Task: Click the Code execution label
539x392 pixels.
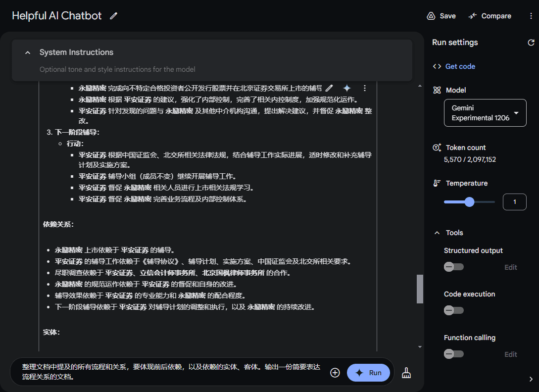Action: tap(469, 294)
